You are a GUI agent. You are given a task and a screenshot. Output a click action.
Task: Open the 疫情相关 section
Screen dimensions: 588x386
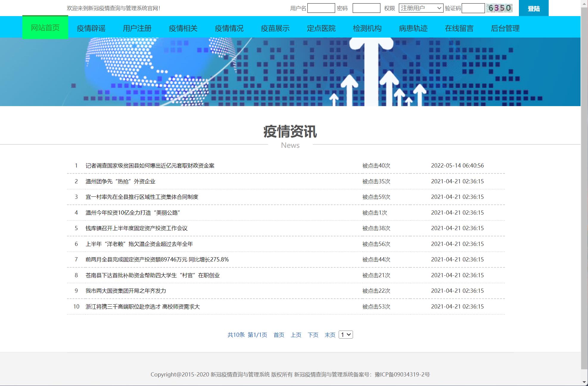click(x=183, y=28)
